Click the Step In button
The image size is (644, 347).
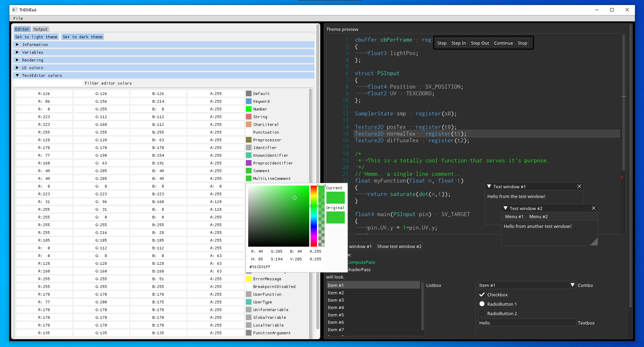(x=459, y=43)
